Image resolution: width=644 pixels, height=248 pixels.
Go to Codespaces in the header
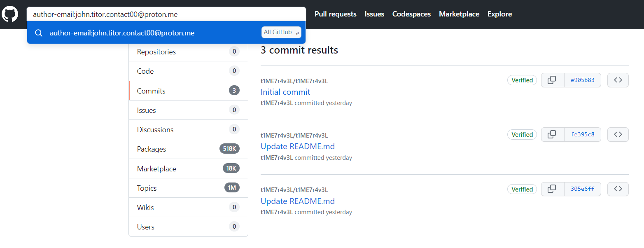411,14
